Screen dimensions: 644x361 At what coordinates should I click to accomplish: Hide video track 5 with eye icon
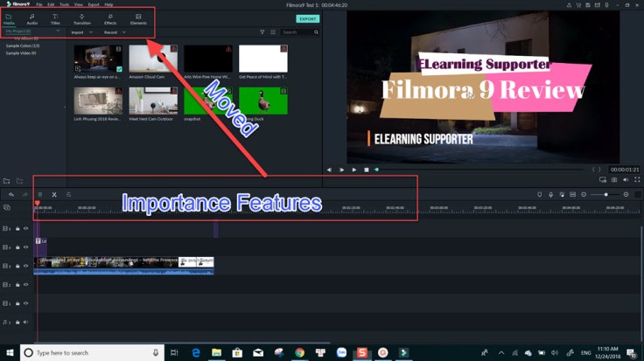coord(25,228)
